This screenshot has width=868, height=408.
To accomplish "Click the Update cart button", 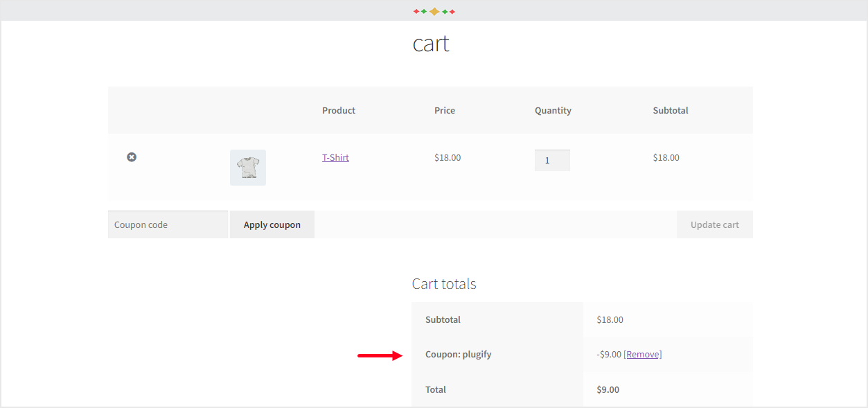I will coord(714,224).
